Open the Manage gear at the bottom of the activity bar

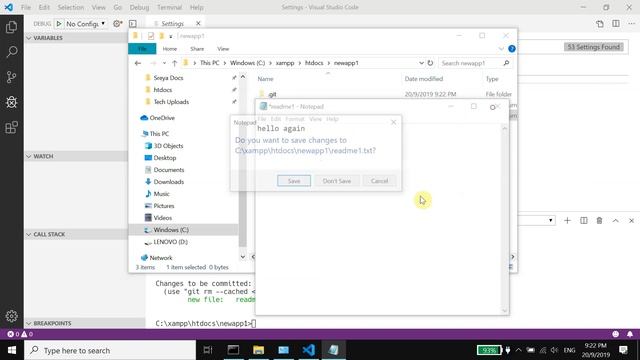[11, 316]
